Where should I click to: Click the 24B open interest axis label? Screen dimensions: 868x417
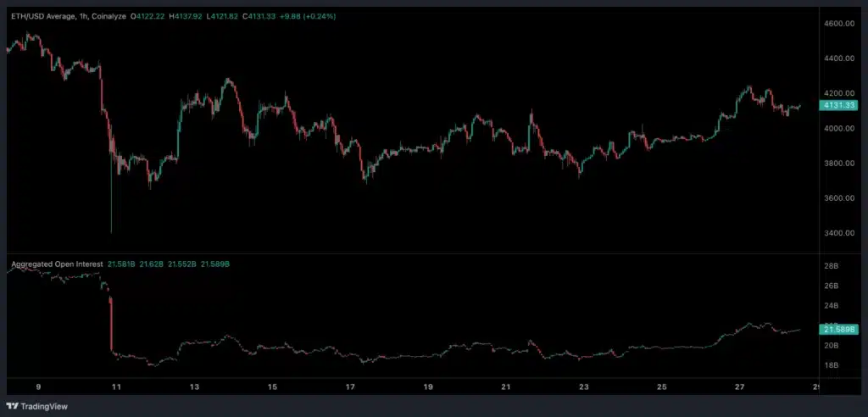coord(830,306)
